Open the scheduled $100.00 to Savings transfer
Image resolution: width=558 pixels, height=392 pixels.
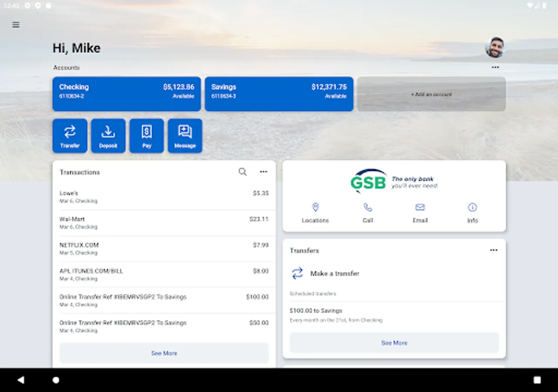(x=395, y=315)
